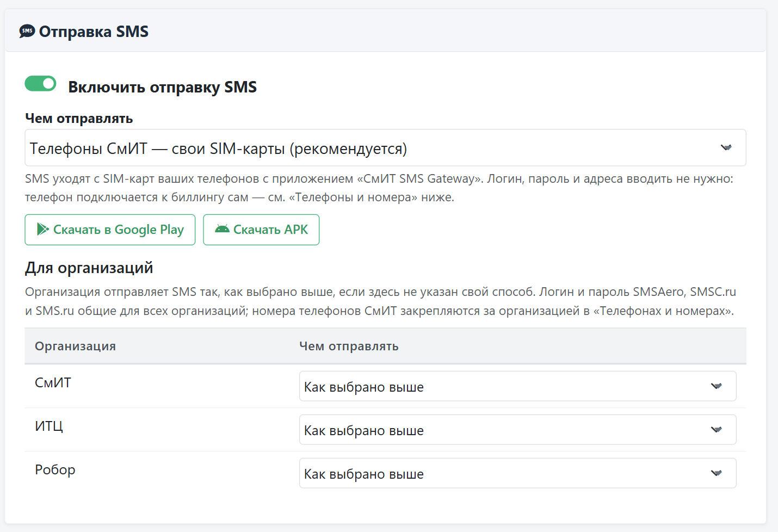Click the 'Скачать в Google Play' button
The image size is (778, 532).
(x=110, y=230)
